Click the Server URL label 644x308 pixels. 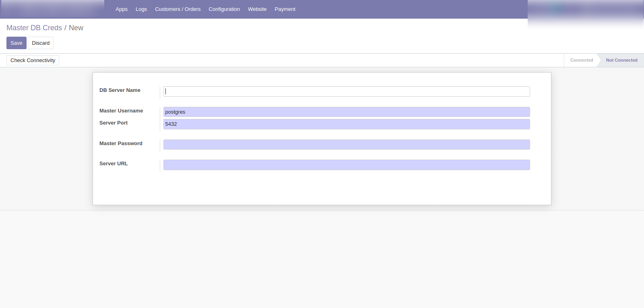(114, 164)
